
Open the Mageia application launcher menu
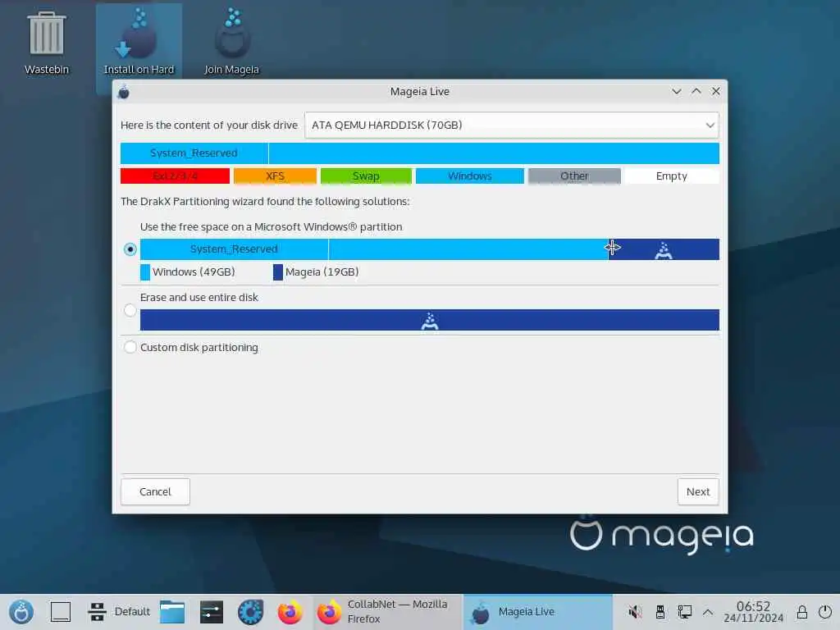coord(21,612)
